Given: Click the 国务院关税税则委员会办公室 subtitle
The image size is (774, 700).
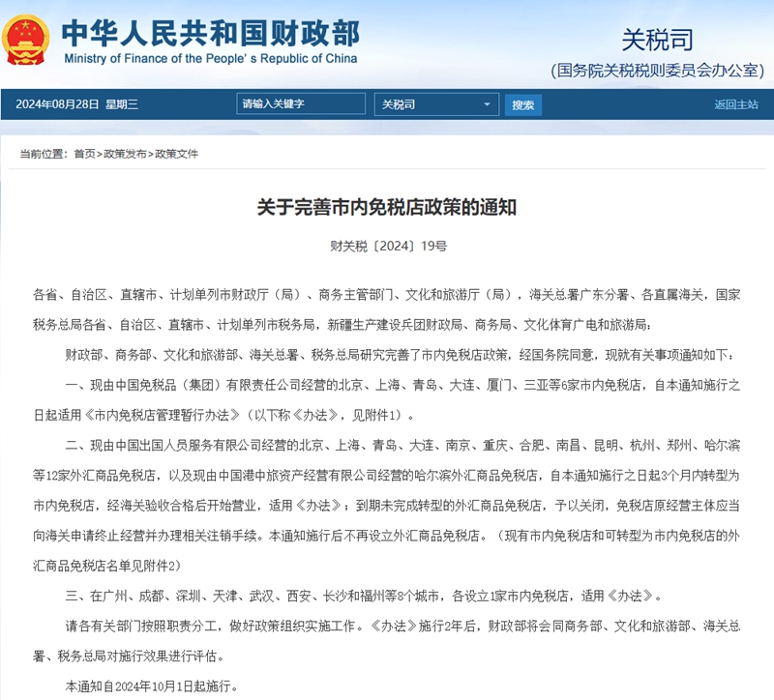Looking at the screenshot, I should pos(658,71).
